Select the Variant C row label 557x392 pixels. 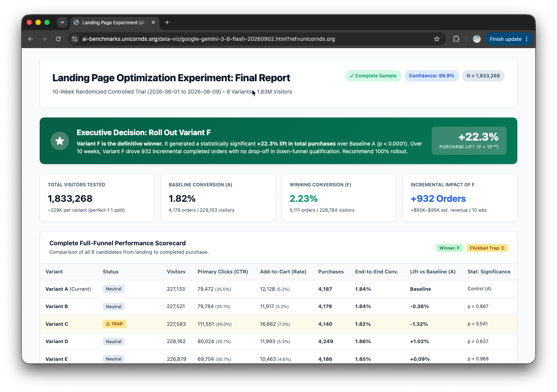coord(57,324)
